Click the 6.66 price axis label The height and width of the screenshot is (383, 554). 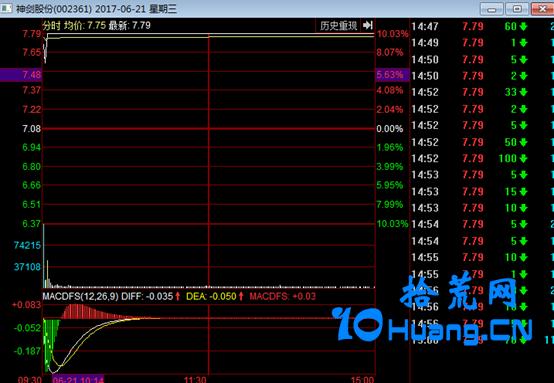(x=31, y=185)
